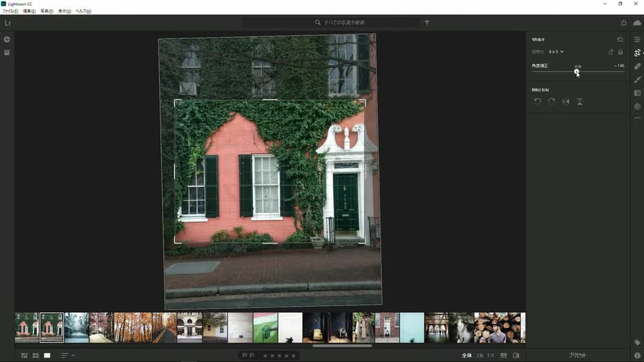The width and height of the screenshot is (644, 362).
Task: Open the File menu
Action: (10, 11)
